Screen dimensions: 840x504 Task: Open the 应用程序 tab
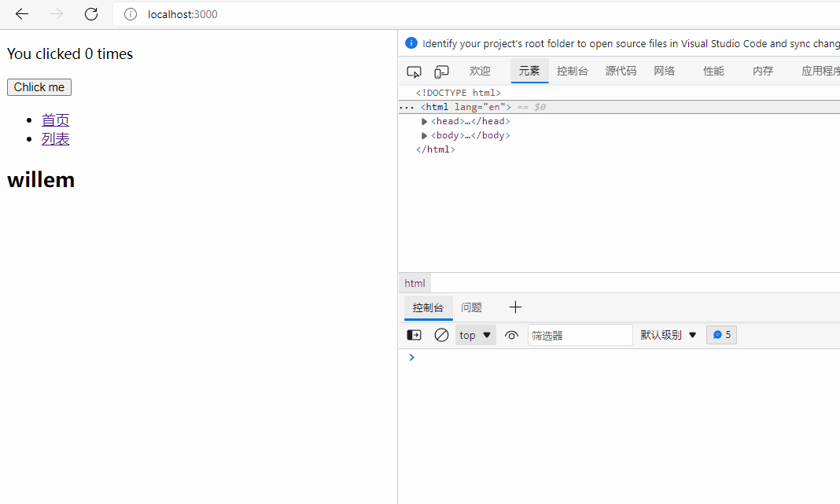click(x=820, y=71)
